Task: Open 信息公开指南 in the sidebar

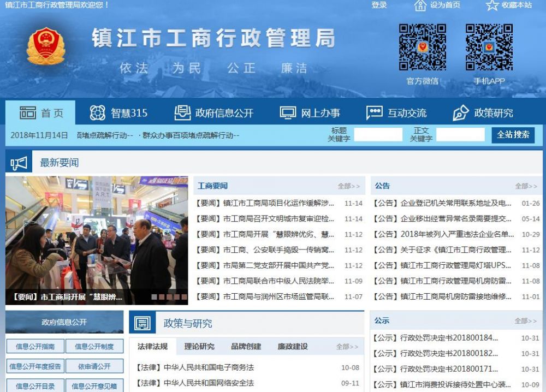Action: click(x=35, y=347)
